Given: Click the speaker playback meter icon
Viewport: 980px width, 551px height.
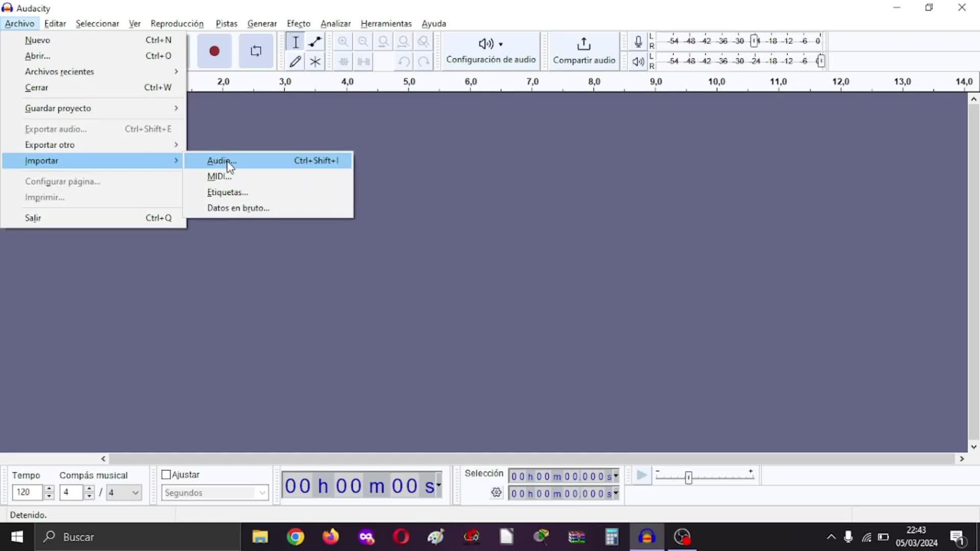Looking at the screenshot, I should pyautogui.click(x=638, y=62).
